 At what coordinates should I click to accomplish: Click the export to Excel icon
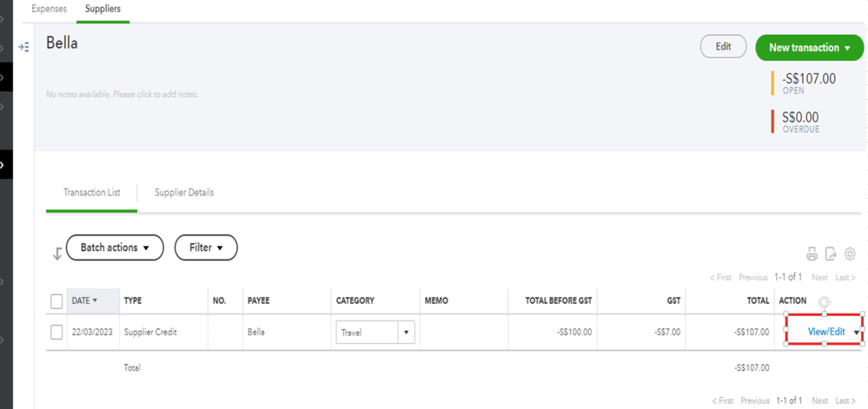[x=831, y=254]
